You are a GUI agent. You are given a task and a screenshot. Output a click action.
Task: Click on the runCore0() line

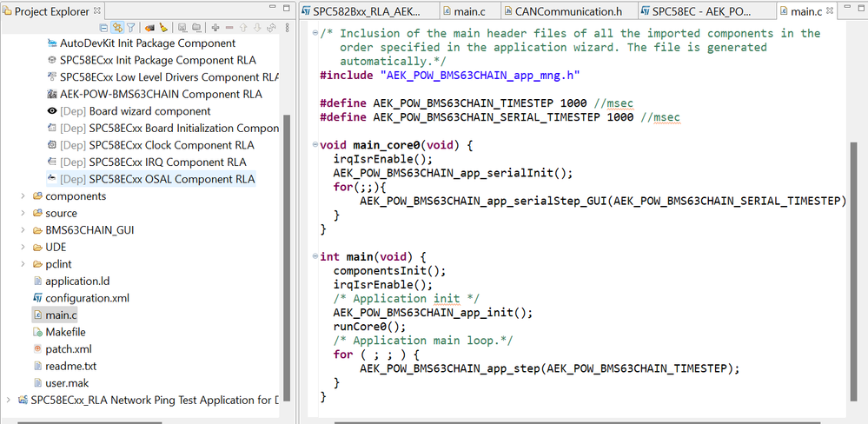point(370,327)
